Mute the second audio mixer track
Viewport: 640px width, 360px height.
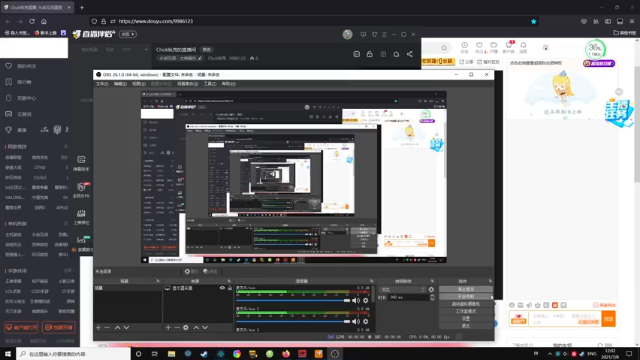point(356,322)
